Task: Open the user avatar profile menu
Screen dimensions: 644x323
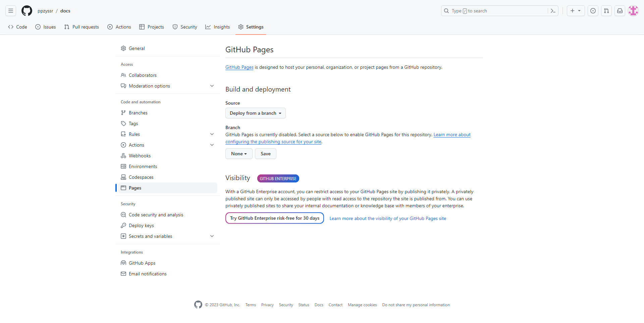Action: pyautogui.click(x=633, y=11)
